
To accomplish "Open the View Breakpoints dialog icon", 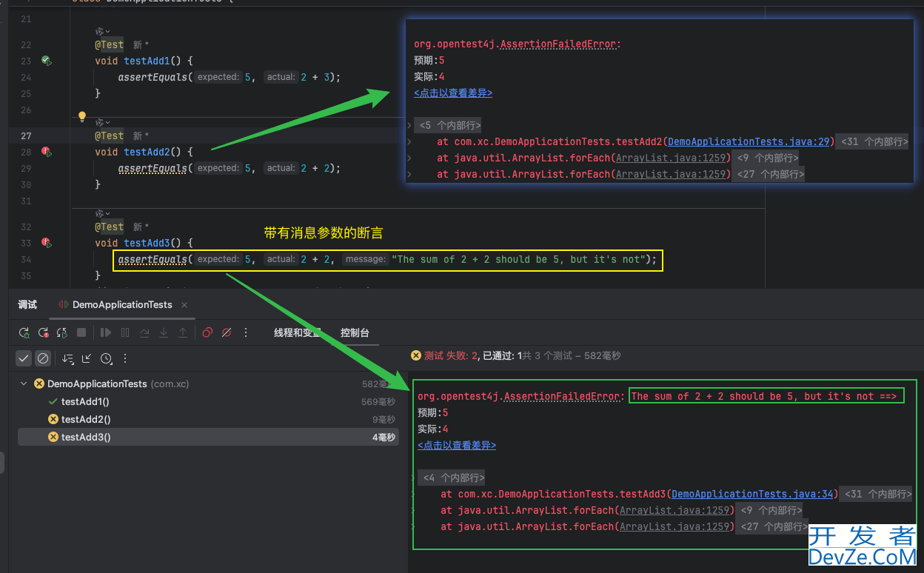I will [x=207, y=333].
